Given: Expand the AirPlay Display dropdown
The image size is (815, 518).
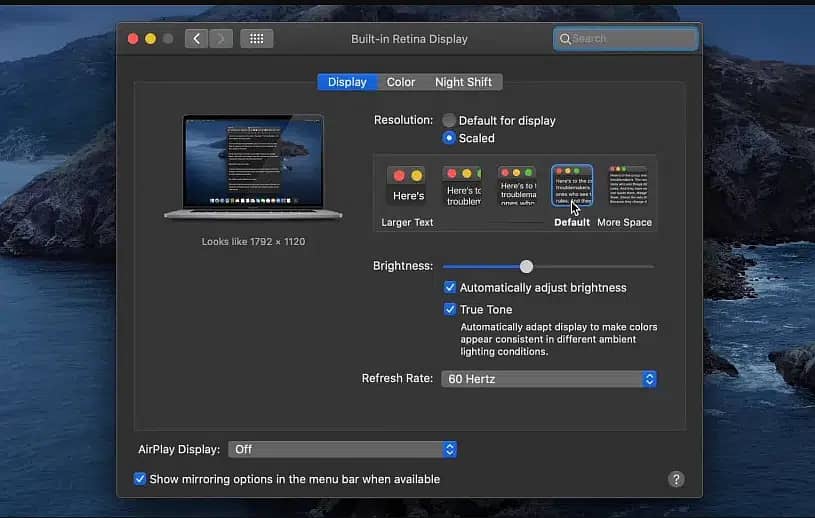Looking at the screenshot, I should pyautogui.click(x=342, y=450).
